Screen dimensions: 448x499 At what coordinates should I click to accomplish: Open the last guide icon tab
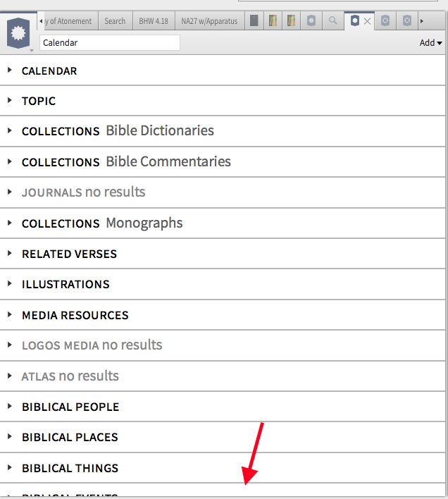tap(407, 21)
